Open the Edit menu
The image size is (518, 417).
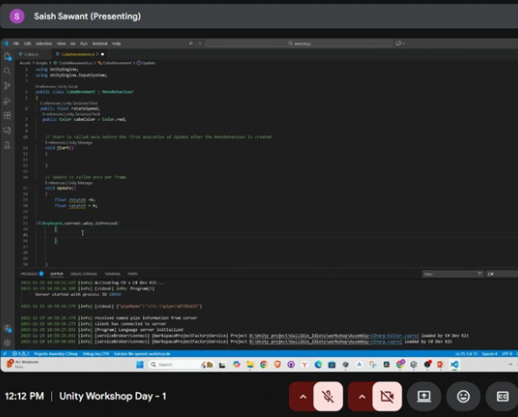(x=27, y=44)
